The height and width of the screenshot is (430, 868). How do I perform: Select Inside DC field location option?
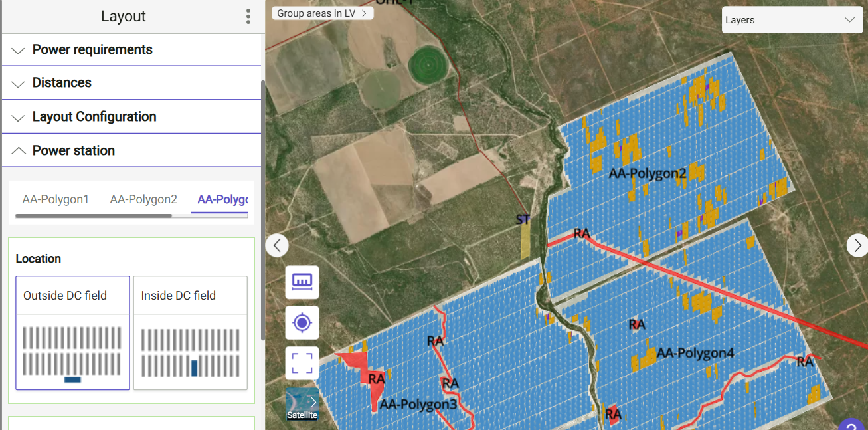click(191, 333)
